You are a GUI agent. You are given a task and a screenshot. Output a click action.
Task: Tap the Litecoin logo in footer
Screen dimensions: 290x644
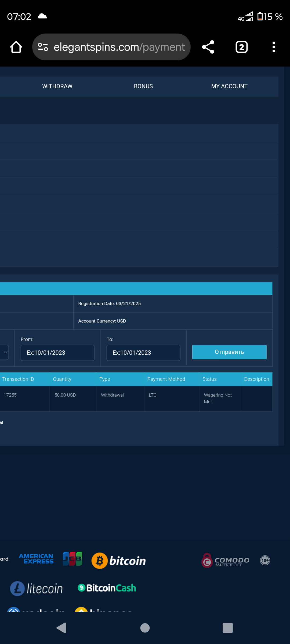click(36, 588)
